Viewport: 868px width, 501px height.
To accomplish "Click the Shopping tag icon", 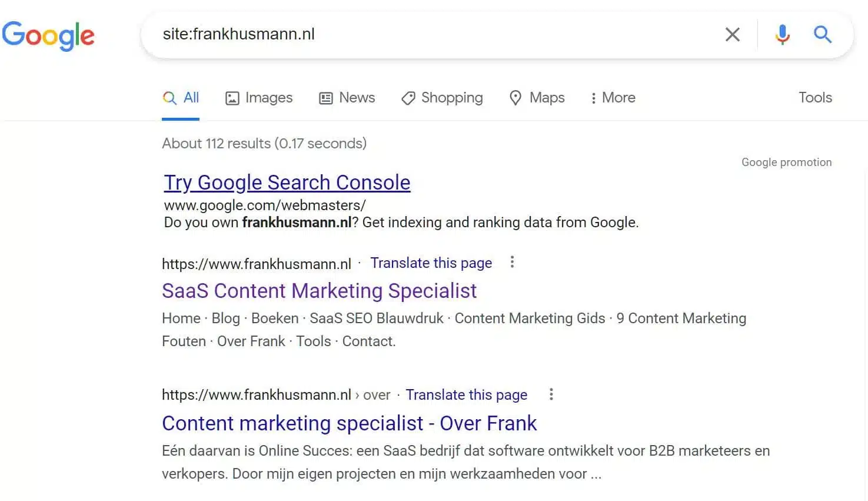I will pyautogui.click(x=408, y=98).
